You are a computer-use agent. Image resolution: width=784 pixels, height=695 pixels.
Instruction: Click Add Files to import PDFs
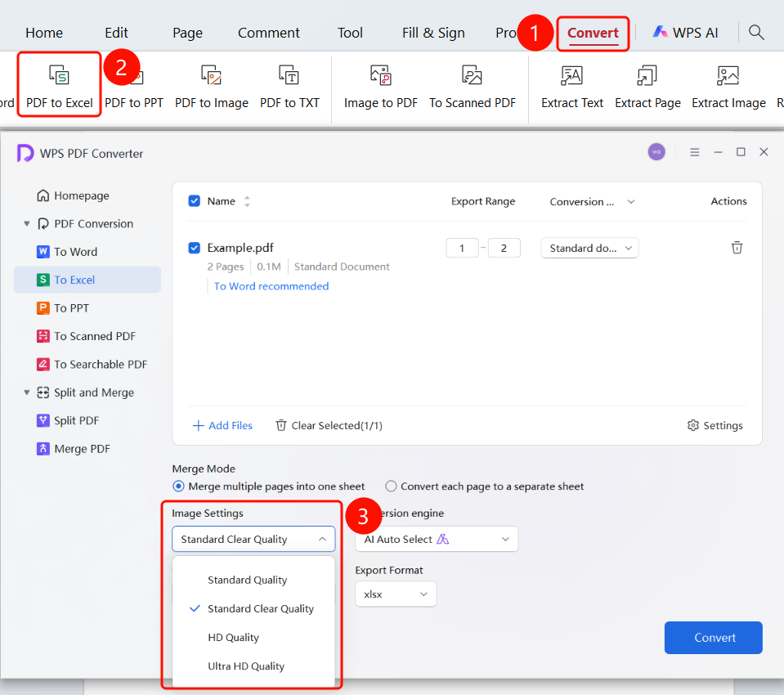pyautogui.click(x=222, y=425)
